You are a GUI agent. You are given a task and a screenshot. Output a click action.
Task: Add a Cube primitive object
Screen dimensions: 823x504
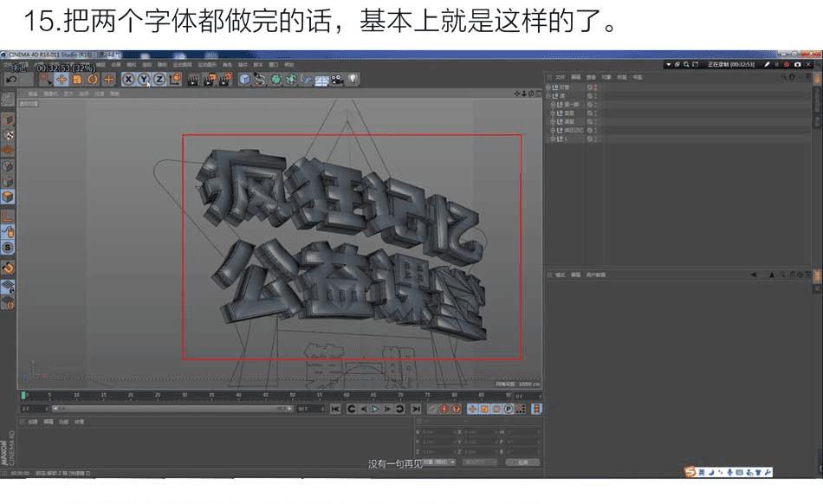[244, 80]
